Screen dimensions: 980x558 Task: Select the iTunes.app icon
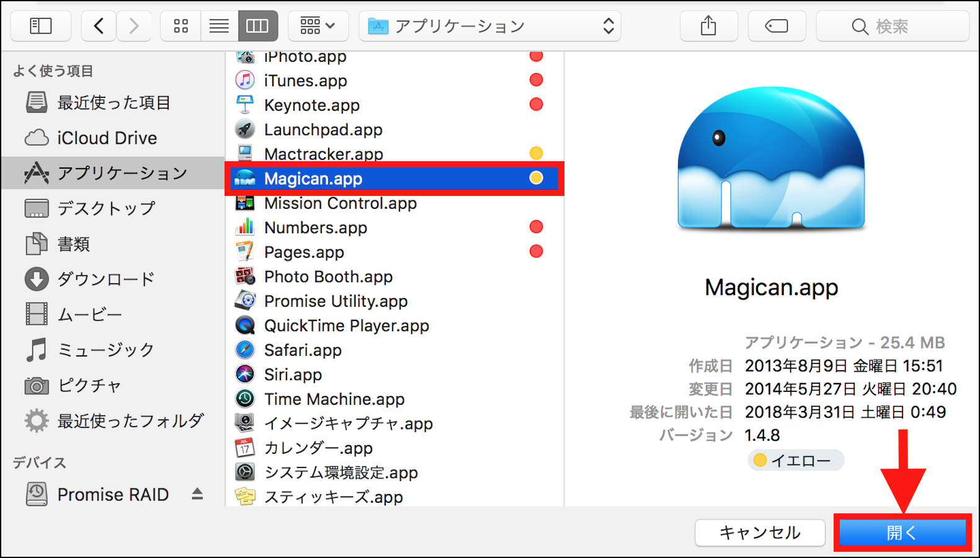click(x=245, y=81)
